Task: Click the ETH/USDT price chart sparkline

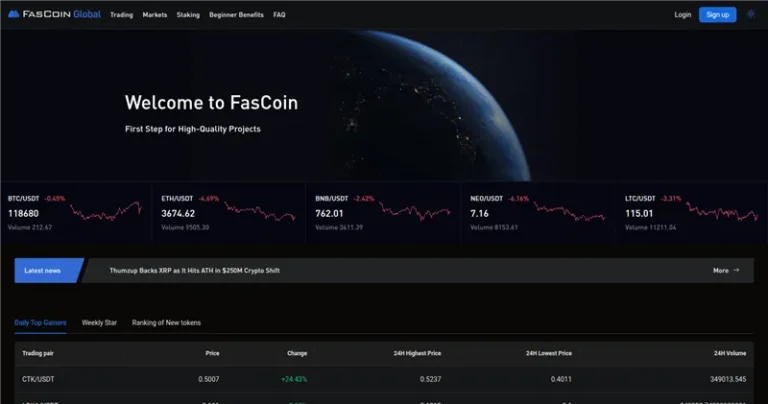Action: [x=260, y=211]
